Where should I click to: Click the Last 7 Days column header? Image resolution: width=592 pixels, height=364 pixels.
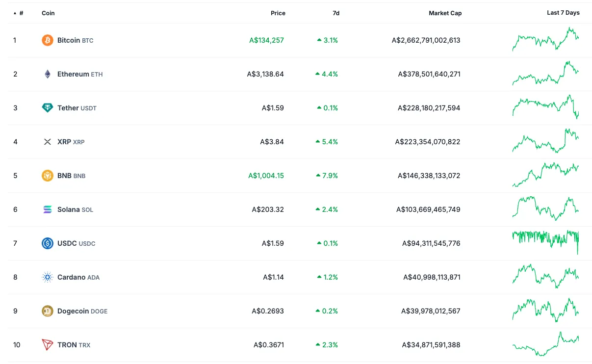click(563, 13)
